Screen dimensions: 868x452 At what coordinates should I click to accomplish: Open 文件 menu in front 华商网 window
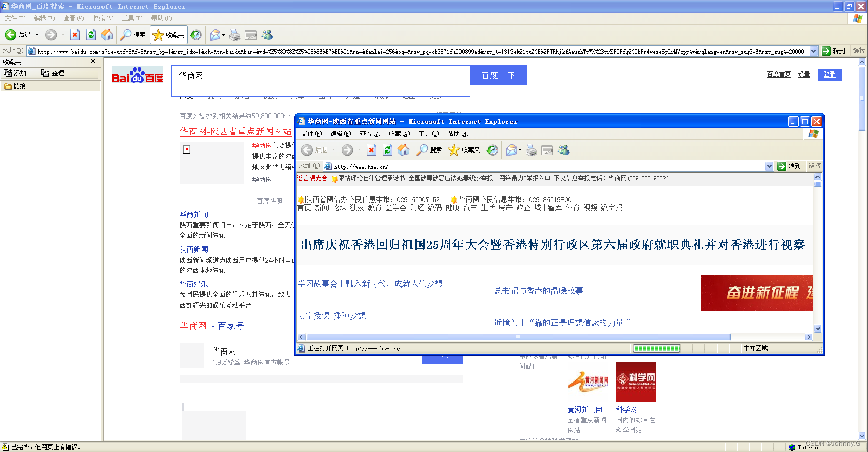click(x=311, y=134)
